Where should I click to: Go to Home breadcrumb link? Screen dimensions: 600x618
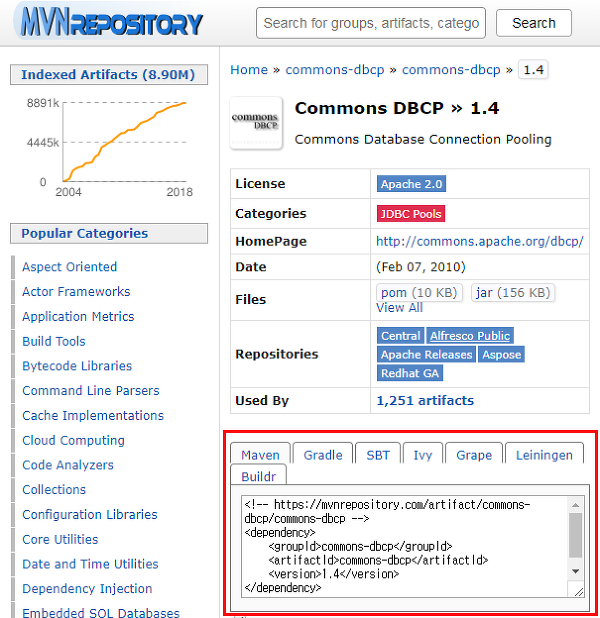(249, 70)
